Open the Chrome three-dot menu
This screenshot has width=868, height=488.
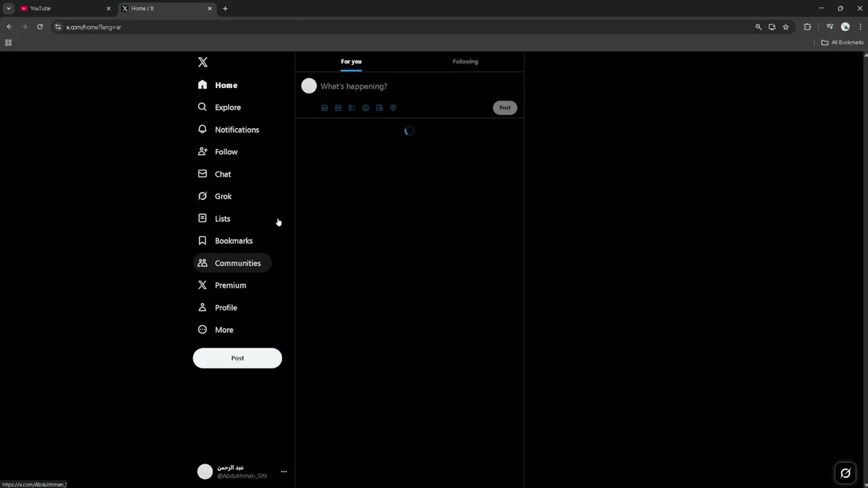pos(859,27)
